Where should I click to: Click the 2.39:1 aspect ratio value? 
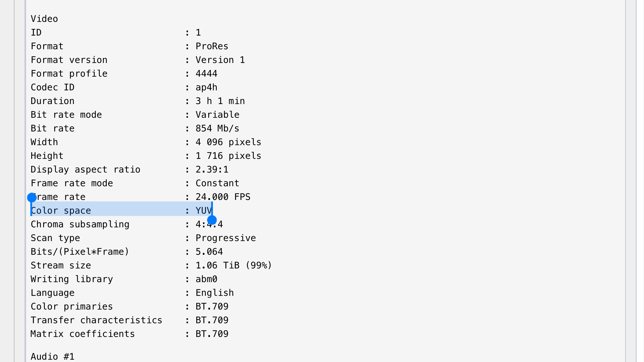tap(212, 169)
